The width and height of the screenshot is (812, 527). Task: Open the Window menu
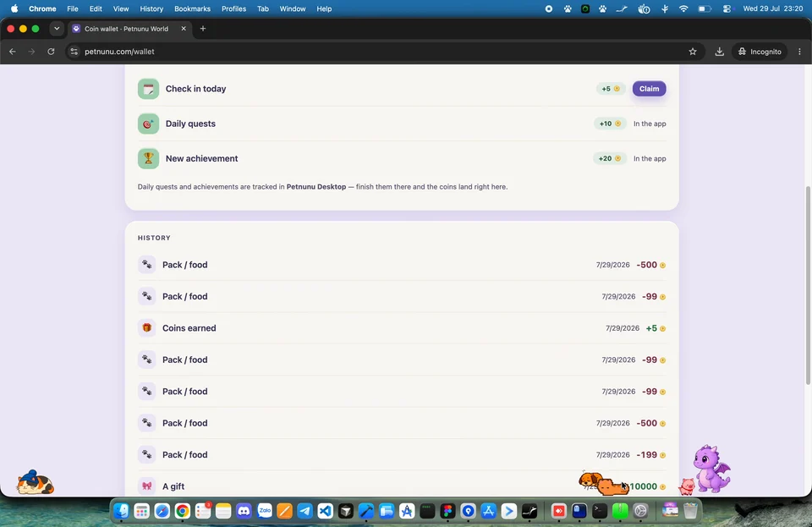[x=293, y=8]
